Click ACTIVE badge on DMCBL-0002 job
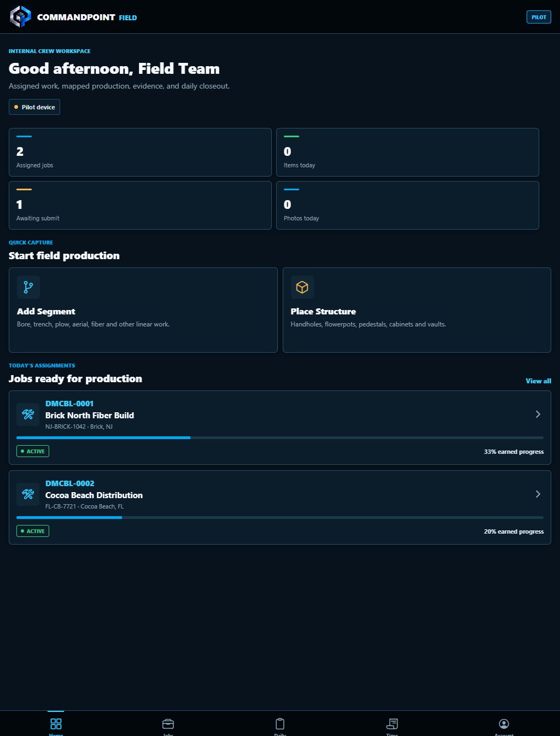560x736 pixels. tap(33, 531)
